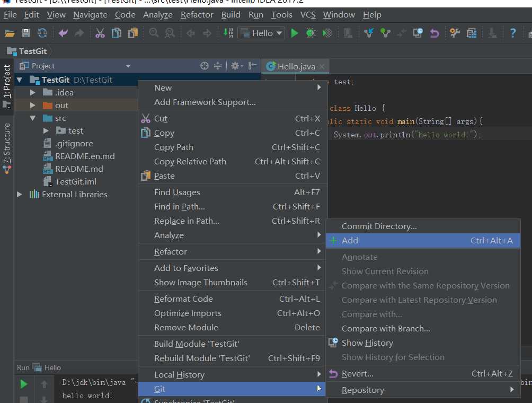Open Project panel gear settings

[x=236, y=66]
